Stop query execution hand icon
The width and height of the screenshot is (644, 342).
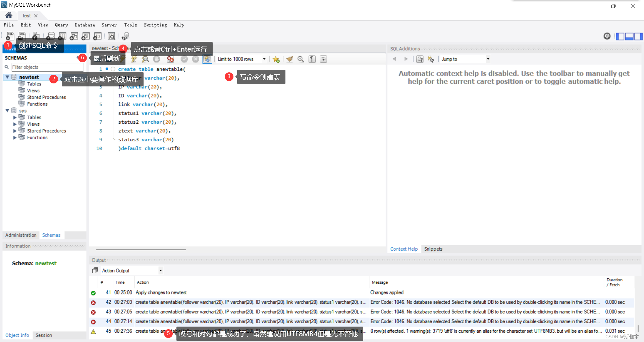(x=157, y=59)
